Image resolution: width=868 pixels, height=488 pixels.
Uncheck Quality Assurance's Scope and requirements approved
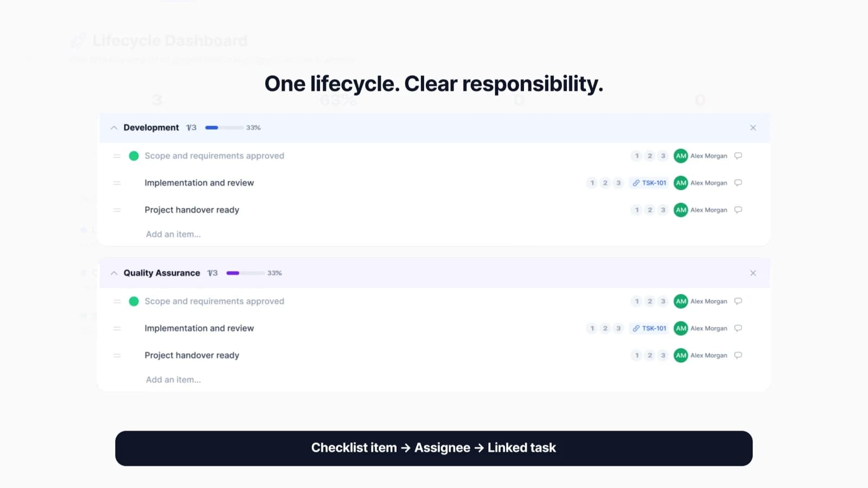click(x=134, y=301)
